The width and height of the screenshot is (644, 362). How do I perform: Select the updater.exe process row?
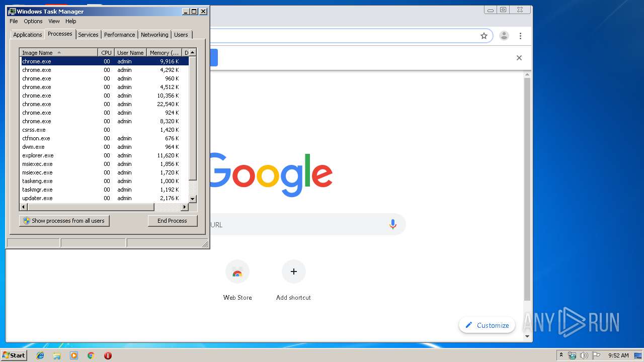104,198
